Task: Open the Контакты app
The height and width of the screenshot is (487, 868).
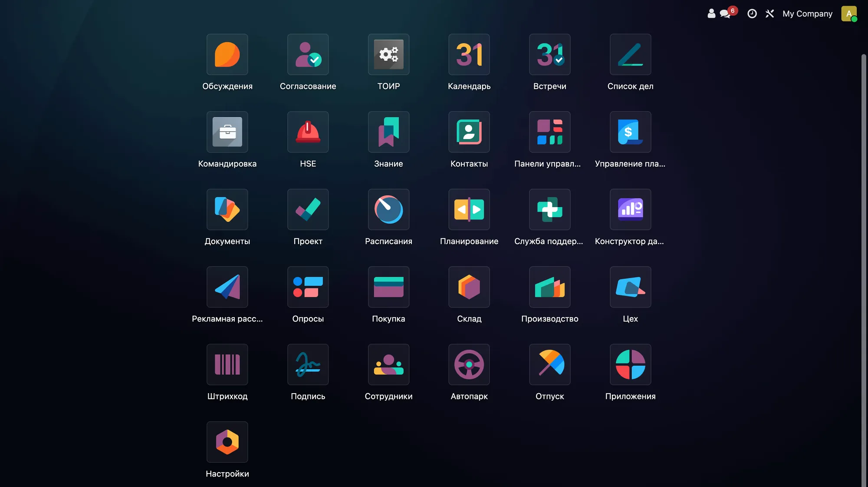Action: click(x=469, y=132)
